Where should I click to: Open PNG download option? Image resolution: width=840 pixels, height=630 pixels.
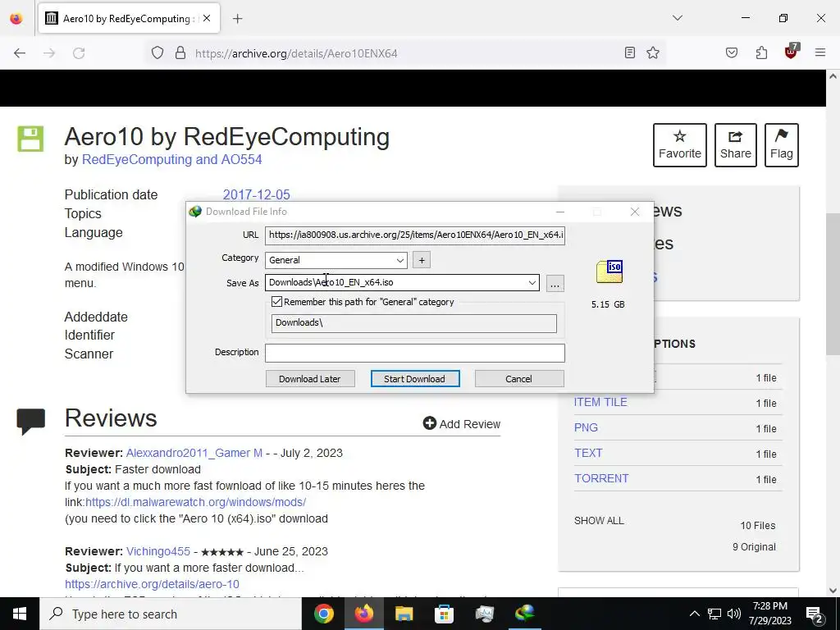[x=586, y=428]
